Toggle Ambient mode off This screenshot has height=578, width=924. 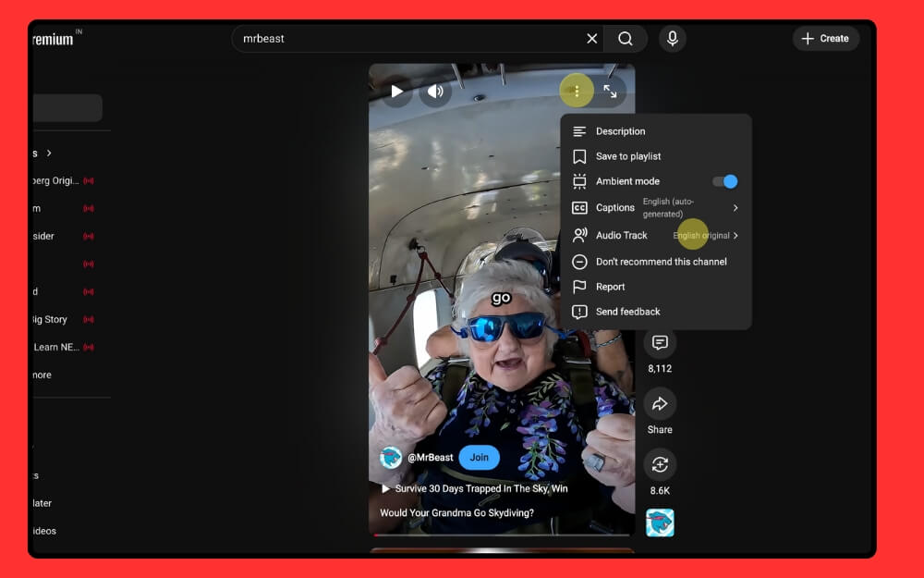[x=724, y=180]
